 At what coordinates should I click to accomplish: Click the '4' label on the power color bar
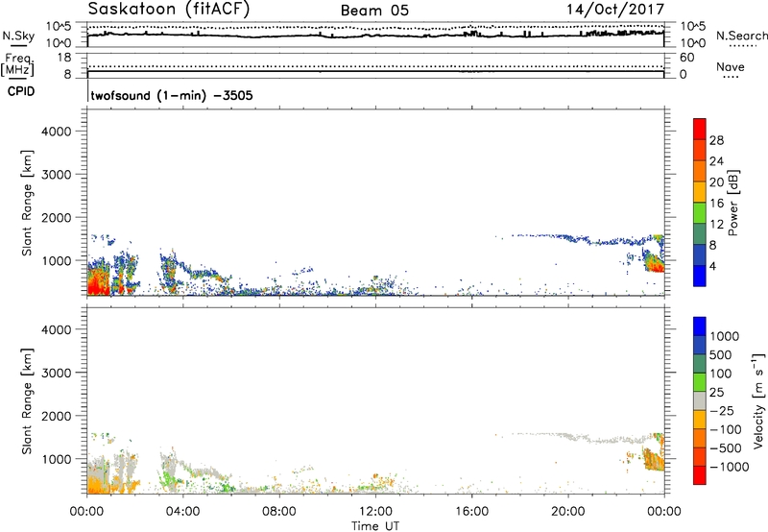click(x=713, y=267)
